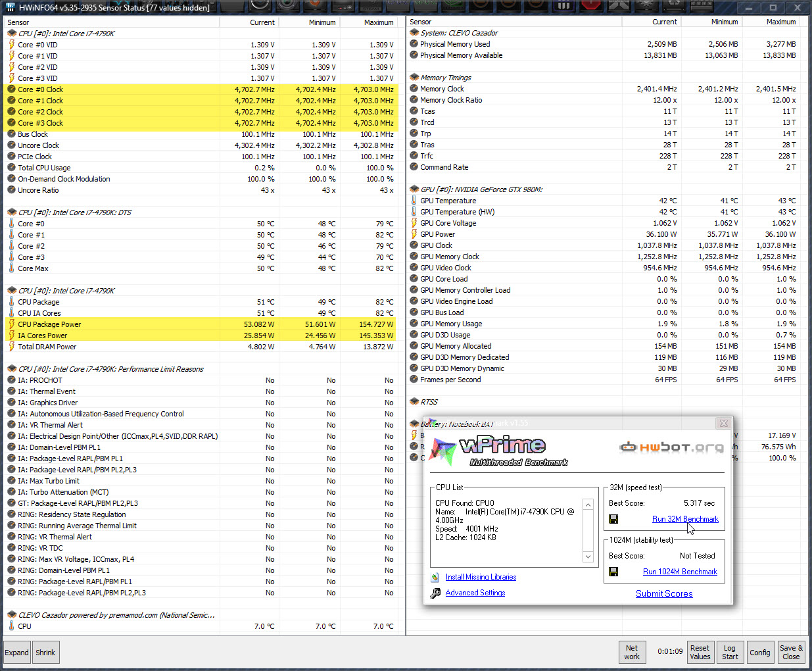812x671 pixels.
Task: Select the Performance Limit Reasons header
Action: click(110, 369)
